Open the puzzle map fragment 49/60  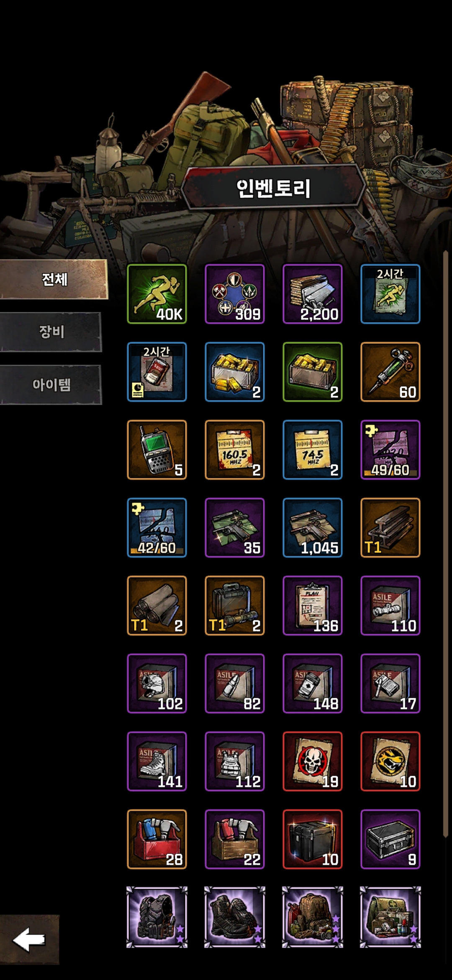pos(390,449)
